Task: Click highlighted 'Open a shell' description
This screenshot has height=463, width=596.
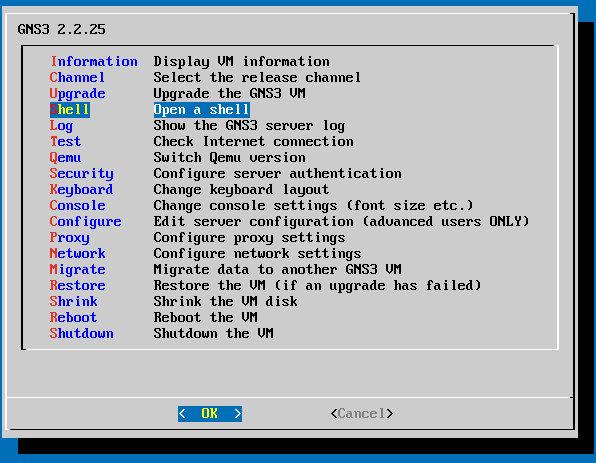Action: pyautogui.click(x=201, y=110)
